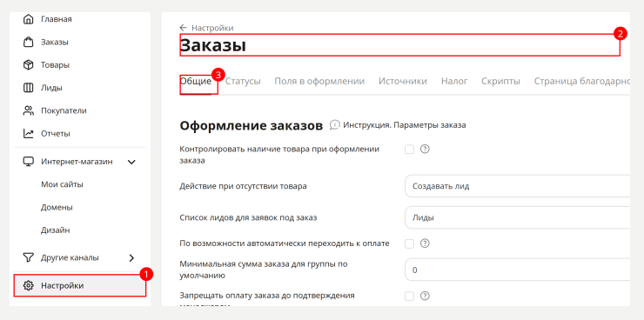Click the box icon next to Товары
The height and width of the screenshot is (320, 644).
click(28, 65)
